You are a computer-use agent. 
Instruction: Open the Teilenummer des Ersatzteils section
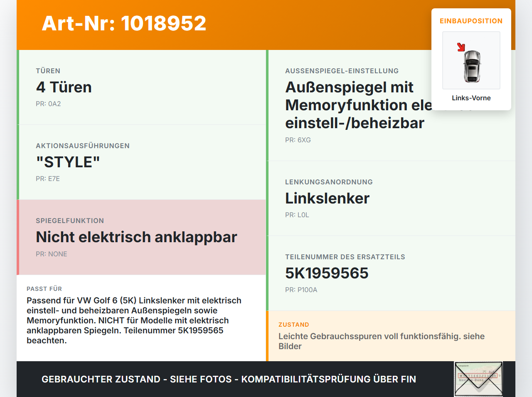(x=391, y=273)
